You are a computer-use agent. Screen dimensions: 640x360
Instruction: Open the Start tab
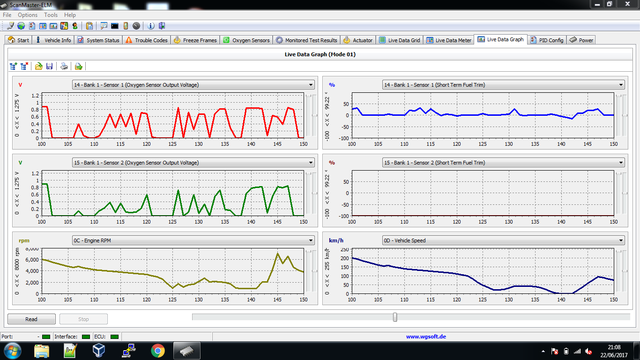(19, 40)
